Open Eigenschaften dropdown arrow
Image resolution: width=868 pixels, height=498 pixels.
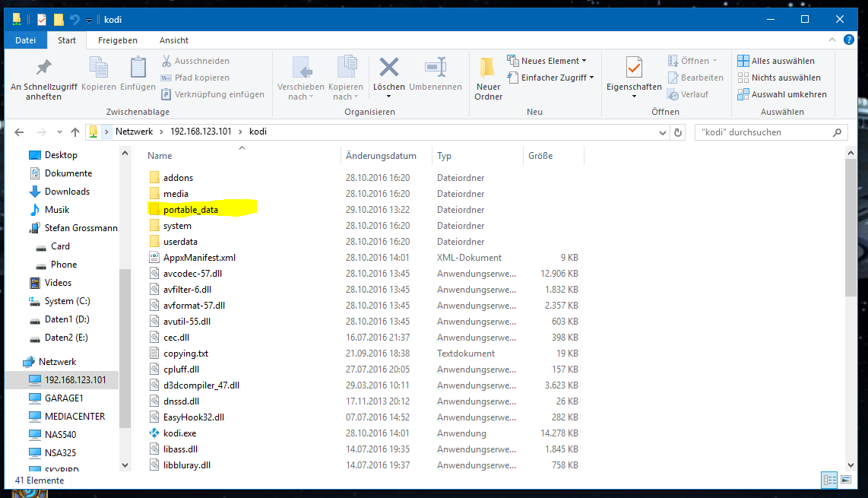[x=634, y=97]
